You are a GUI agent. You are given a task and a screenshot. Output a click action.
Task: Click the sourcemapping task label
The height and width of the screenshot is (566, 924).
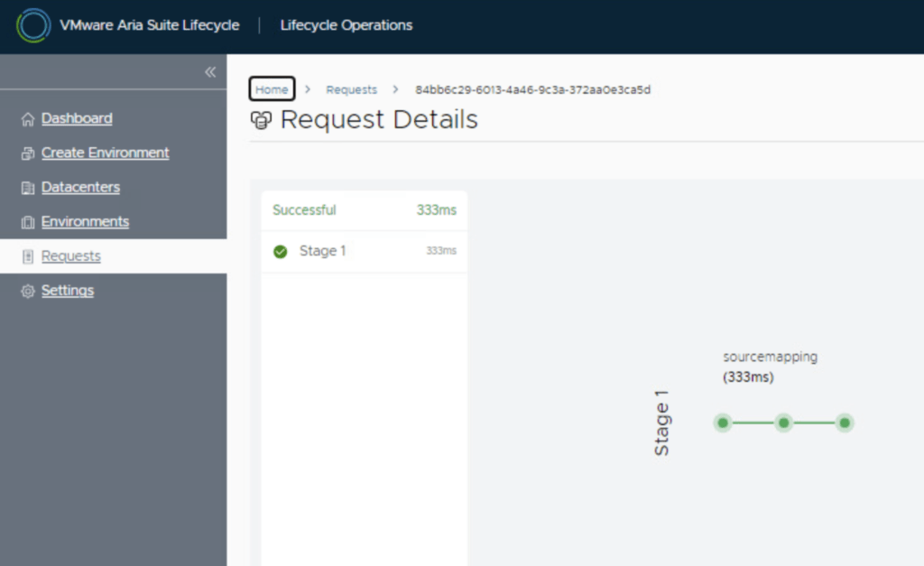click(770, 357)
